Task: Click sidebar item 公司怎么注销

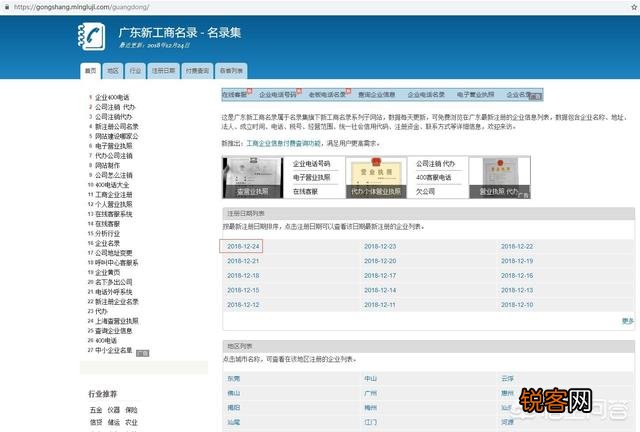Action: [113, 175]
